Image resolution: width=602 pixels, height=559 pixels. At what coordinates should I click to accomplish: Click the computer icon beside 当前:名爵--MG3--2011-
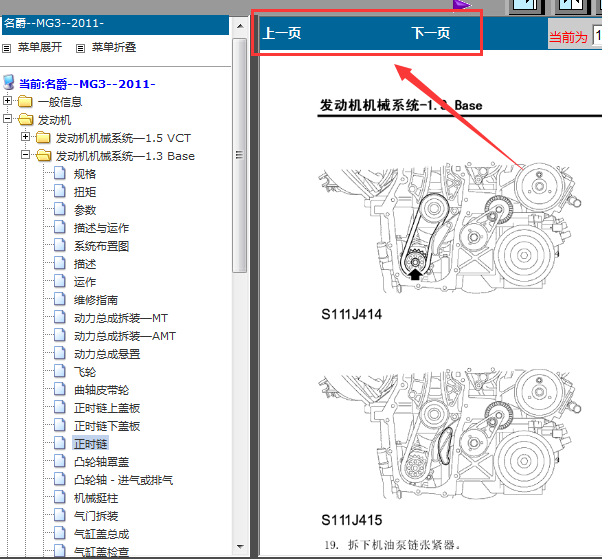coord(9,83)
